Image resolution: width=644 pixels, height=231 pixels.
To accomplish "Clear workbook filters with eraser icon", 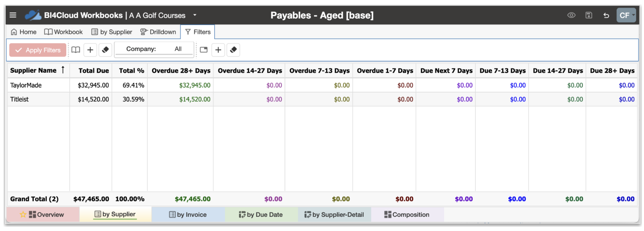I will (x=105, y=50).
